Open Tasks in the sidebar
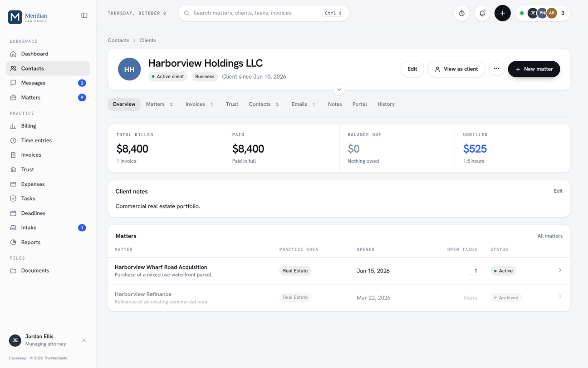This screenshot has width=588, height=368. 48,199
